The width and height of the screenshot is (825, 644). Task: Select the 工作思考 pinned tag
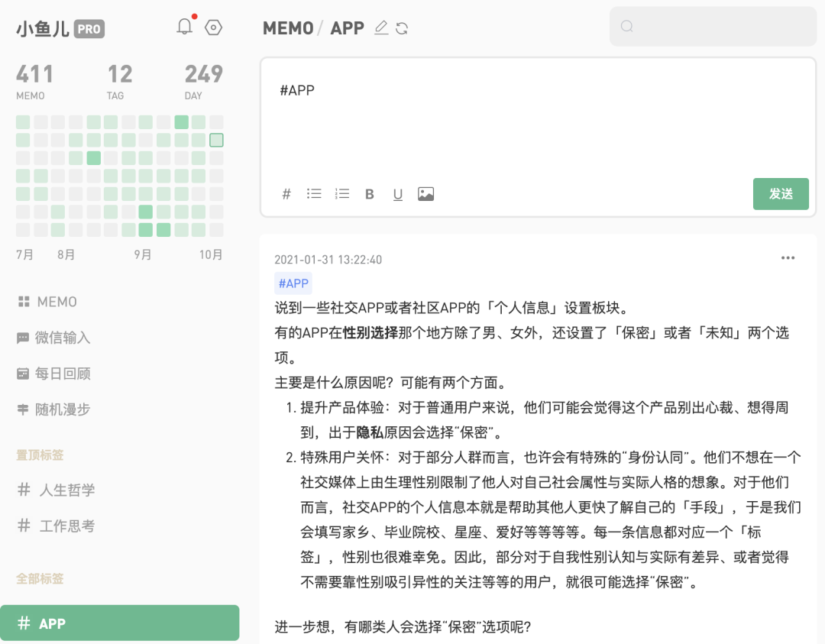point(57,526)
